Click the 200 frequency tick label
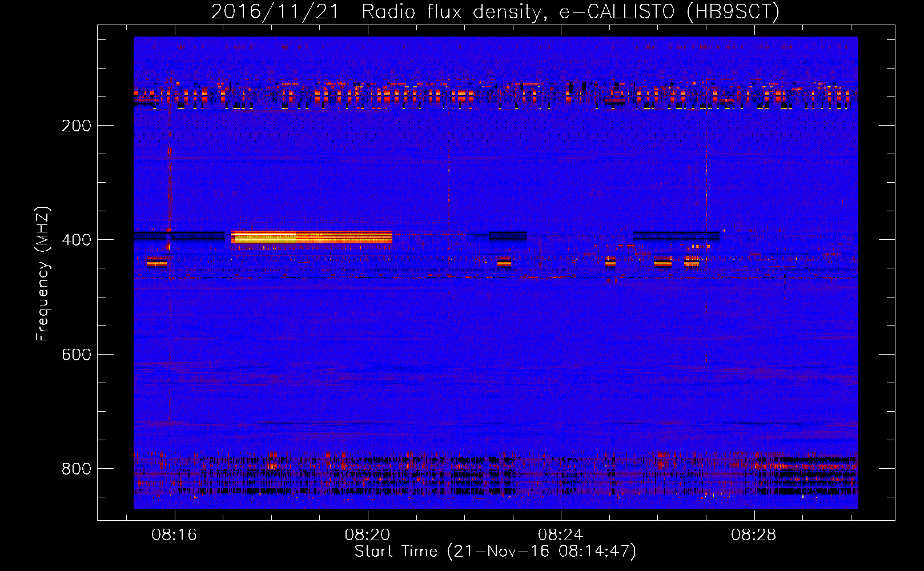The width and height of the screenshot is (924, 571). pos(77,126)
